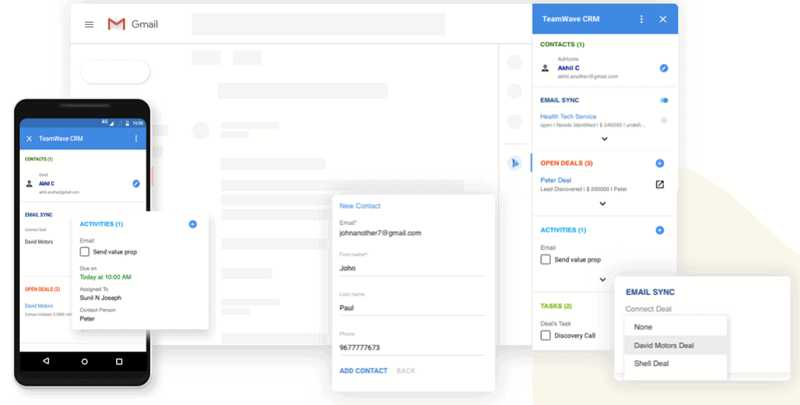Edit contact Akhil C in CRM sidebar
800x405 pixels.
click(664, 68)
